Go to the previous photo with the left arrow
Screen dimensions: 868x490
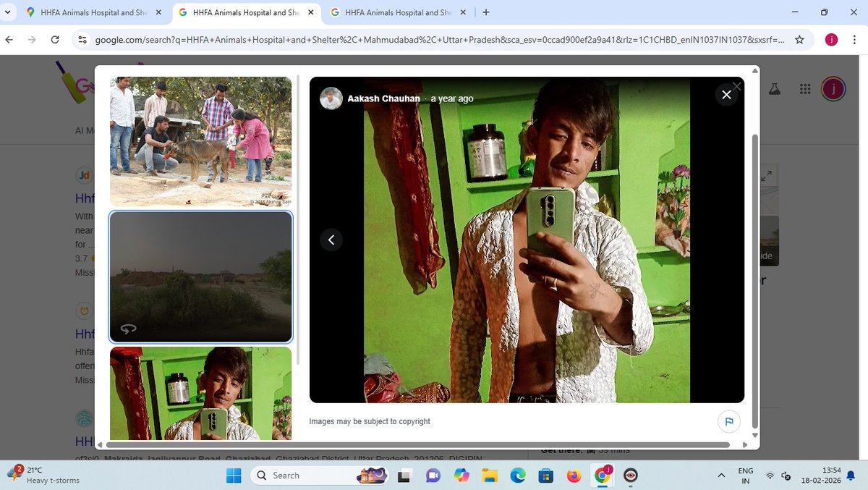coord(331,240)
